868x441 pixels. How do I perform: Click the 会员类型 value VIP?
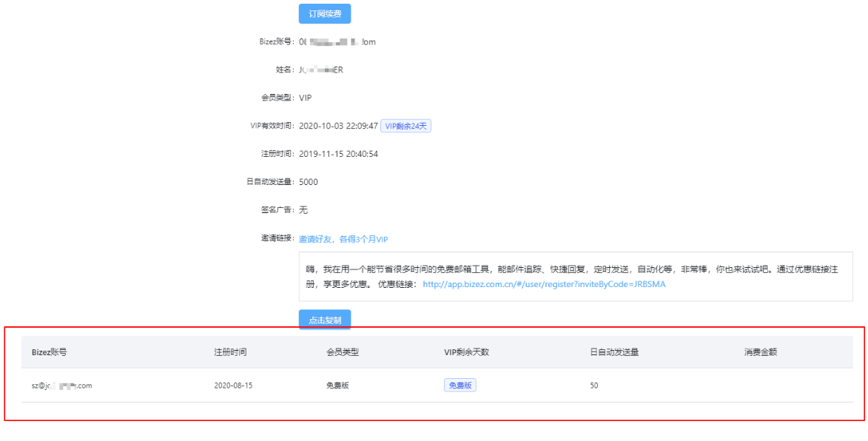(306, 98)
